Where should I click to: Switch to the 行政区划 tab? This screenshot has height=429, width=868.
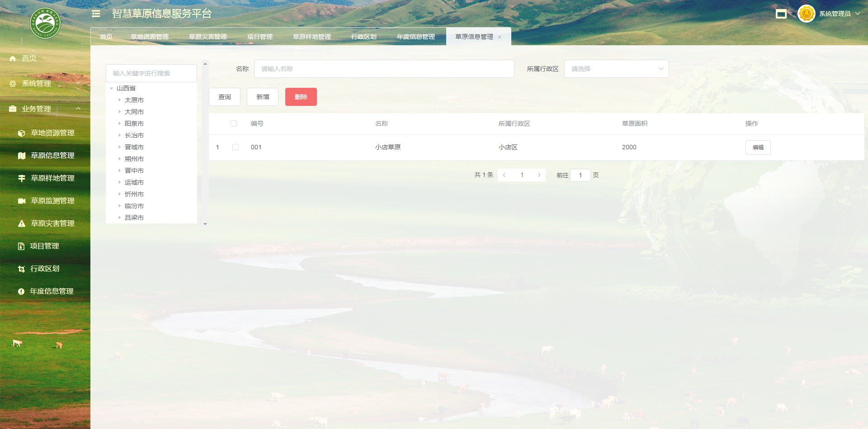click(363, 37)
